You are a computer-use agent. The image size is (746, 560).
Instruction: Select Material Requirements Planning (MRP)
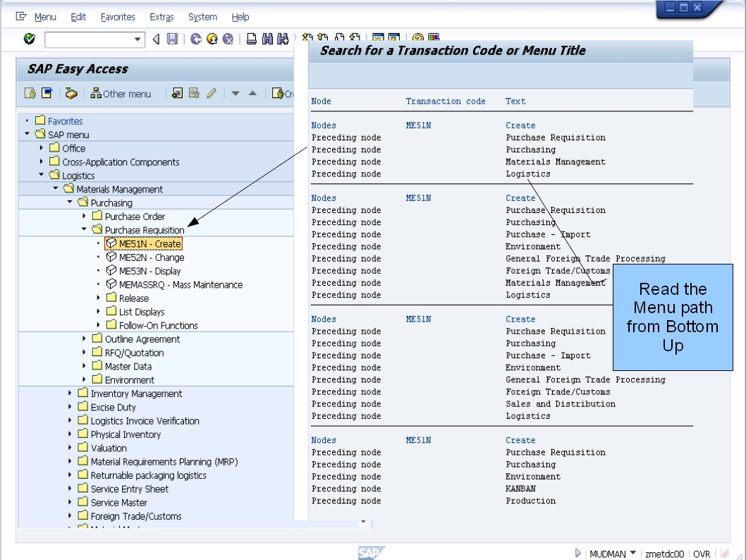[164, 462]
